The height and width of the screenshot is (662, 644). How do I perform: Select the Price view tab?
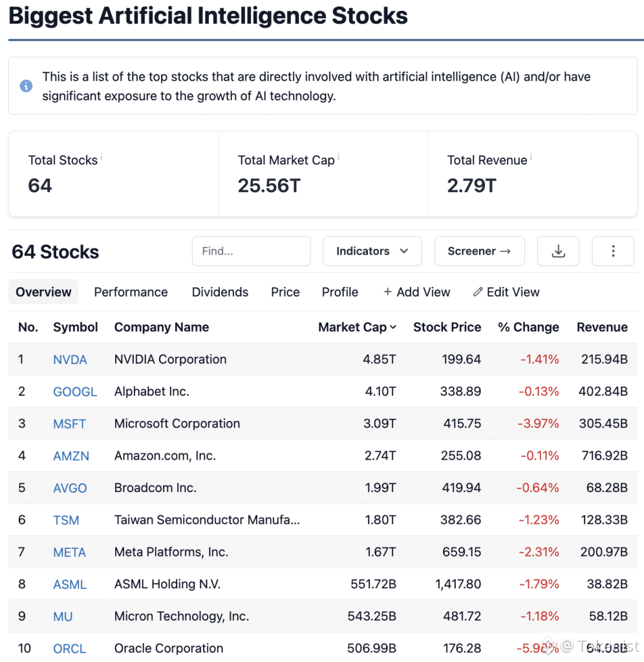pyautogui.click(x=285, y=292)
